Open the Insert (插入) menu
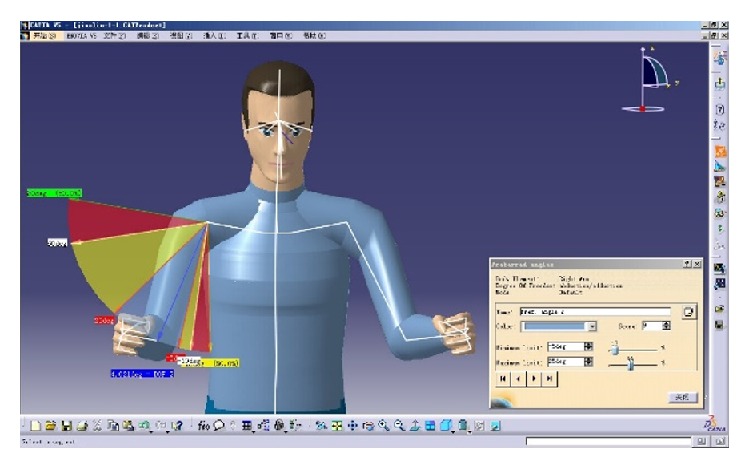 pos(214,36)
